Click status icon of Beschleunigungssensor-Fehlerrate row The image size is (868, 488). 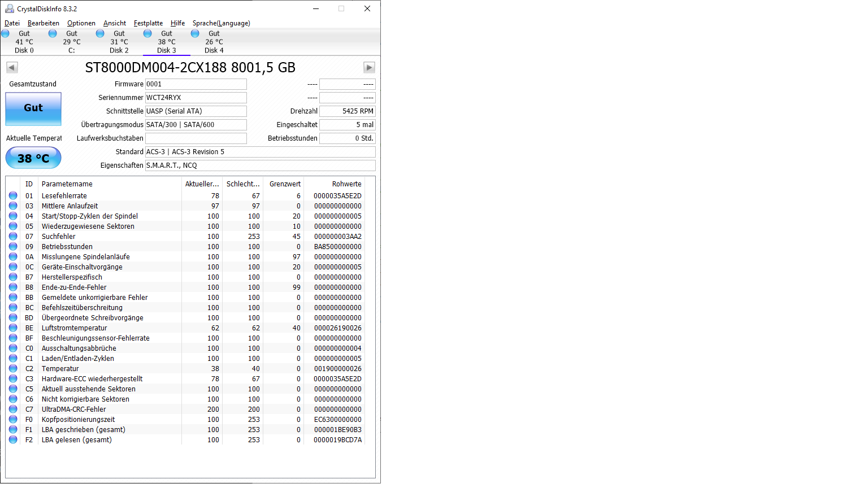[13, 338]
